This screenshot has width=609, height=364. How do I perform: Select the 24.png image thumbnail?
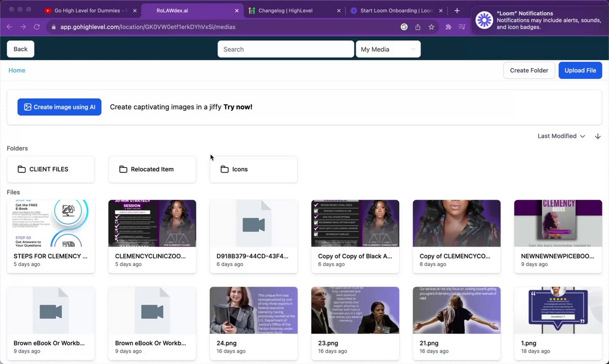point(254,310)
